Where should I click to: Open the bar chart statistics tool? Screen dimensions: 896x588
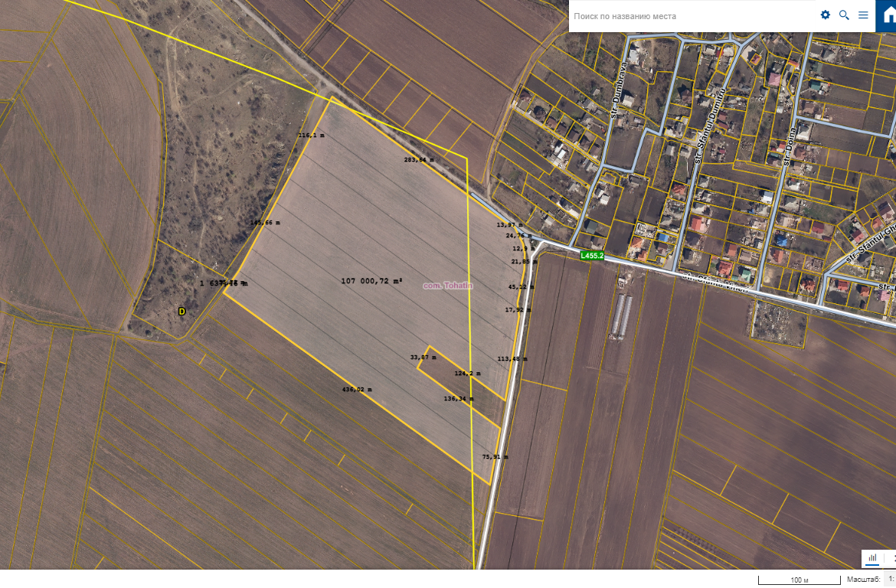[872, 558]
